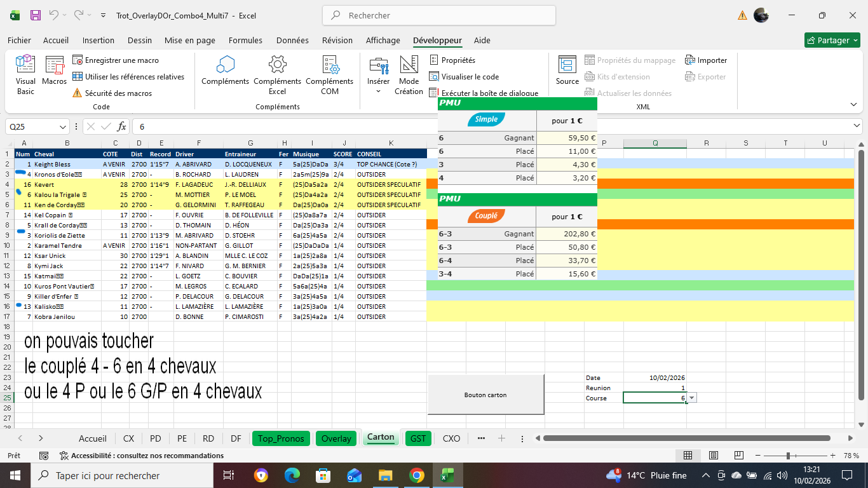Click the Rechercher search box

tap(439, 15)
